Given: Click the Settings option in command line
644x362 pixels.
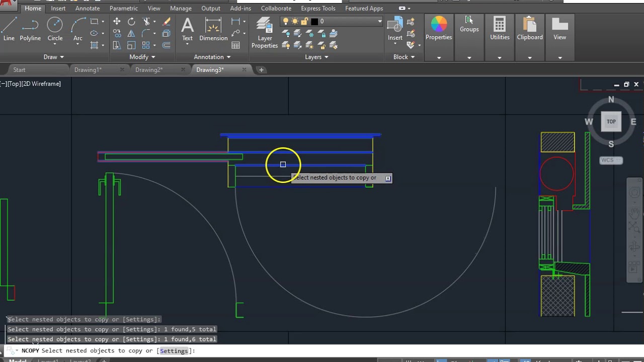Looking at the screenshot, I should [x=174, y=351].
